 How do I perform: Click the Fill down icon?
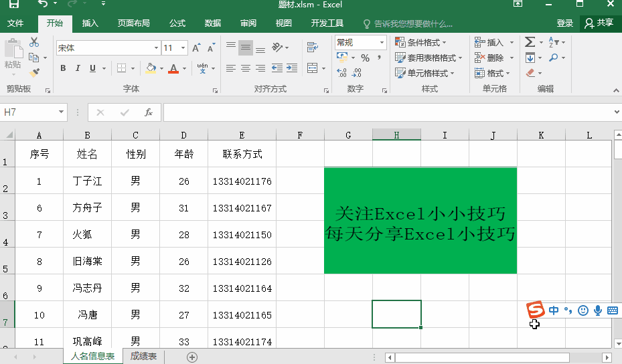530,58
